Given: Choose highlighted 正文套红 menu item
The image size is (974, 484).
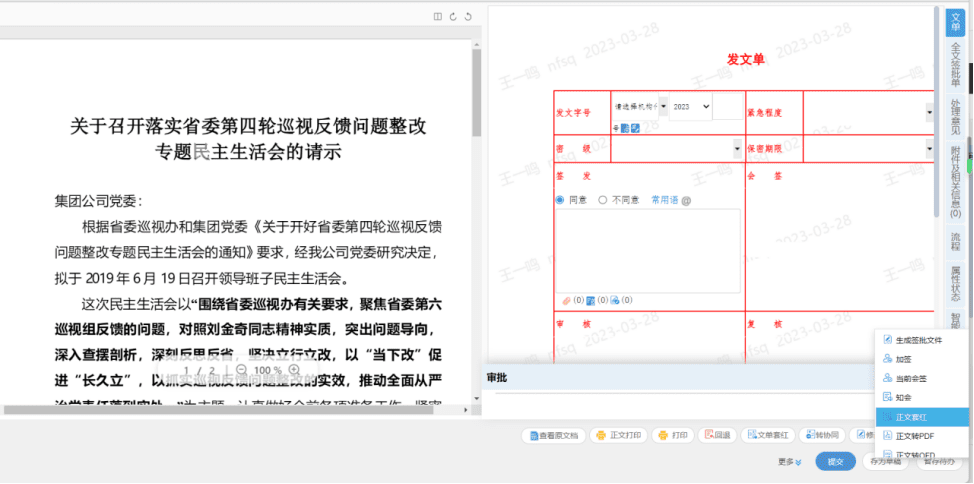Looking at the screenshot, I should 922,416.
